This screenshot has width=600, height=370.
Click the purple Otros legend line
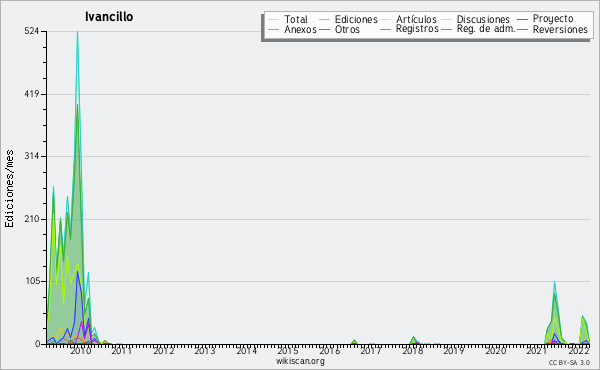click(x=324, y=30)
